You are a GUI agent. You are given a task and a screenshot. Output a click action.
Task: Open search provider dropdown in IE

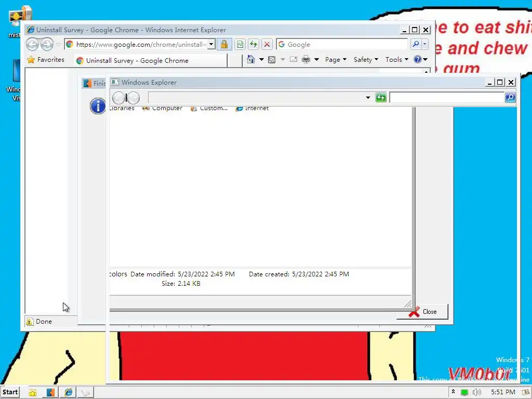pos(424,44)
